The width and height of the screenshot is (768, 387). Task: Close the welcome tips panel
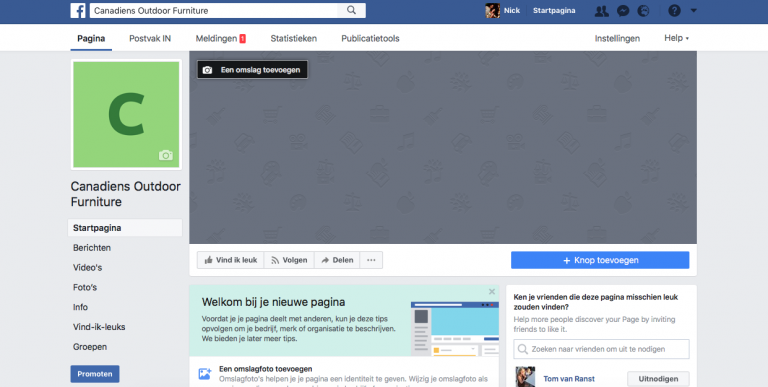(x=492, y=291)
